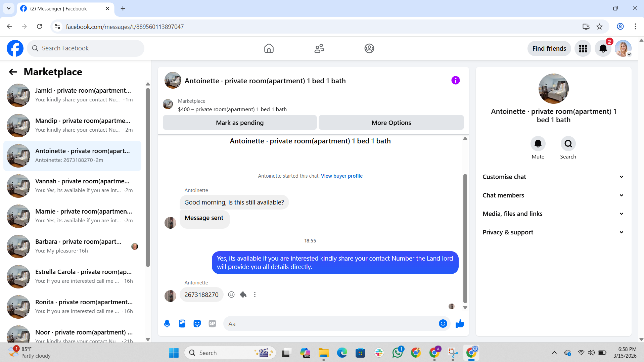Open the Facebook home feed icon
The image size is (644, 362).
click(x=269, y=48)
